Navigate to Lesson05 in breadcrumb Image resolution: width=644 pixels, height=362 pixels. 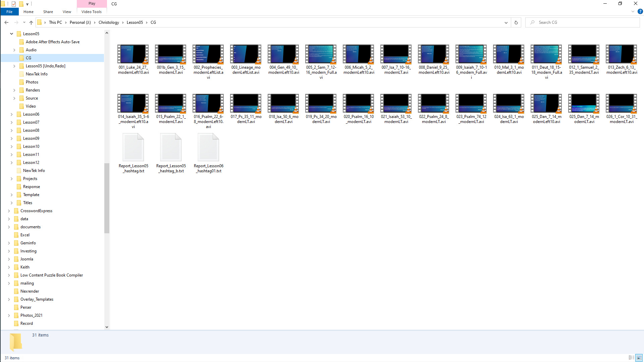(x=135, y=22)
